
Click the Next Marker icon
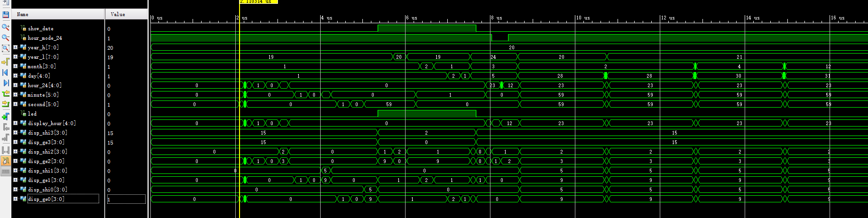pos(6,138)
